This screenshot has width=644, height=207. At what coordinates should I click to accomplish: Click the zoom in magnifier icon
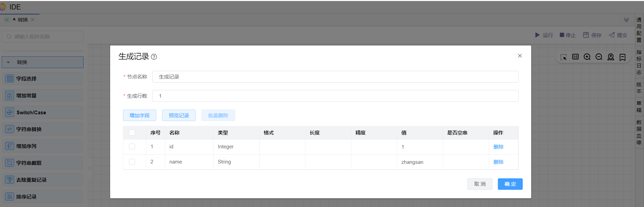tap(587, 57)
